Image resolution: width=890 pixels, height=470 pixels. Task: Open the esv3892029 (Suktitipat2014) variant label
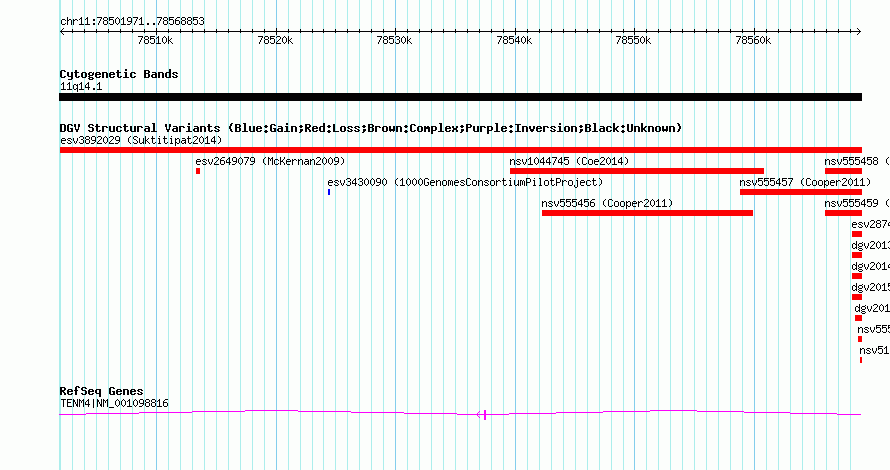click(141, 140)
